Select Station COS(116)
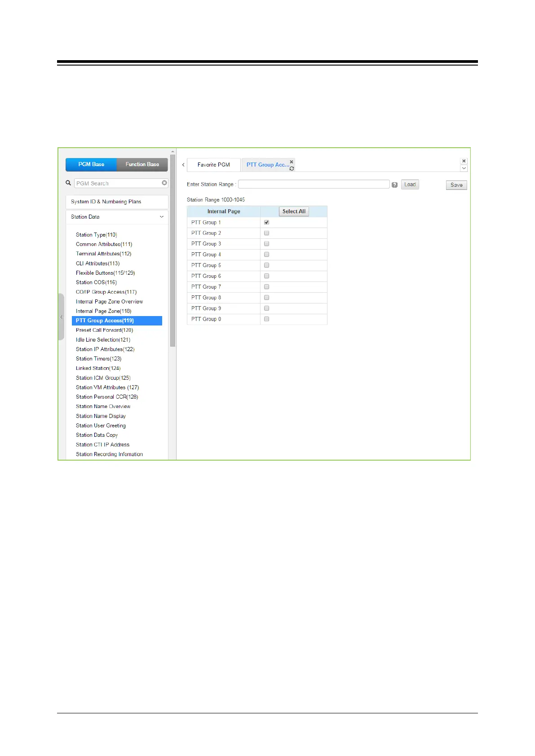 tap(97, 282)
